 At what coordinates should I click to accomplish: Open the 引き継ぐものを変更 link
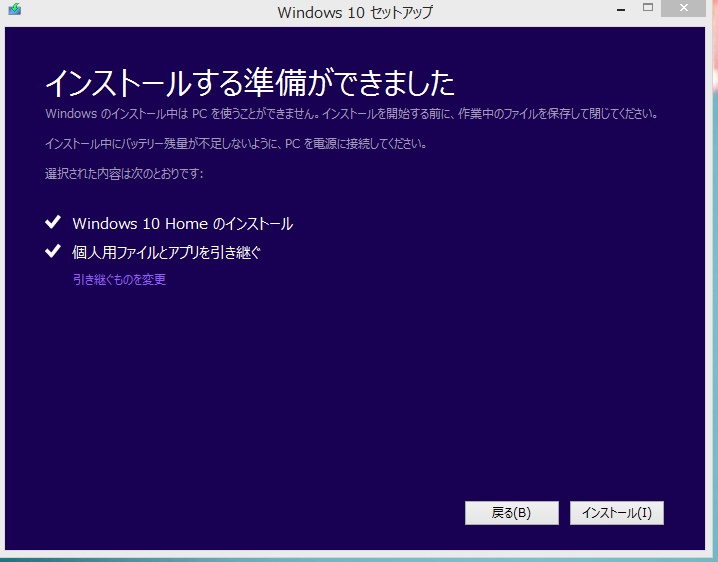point(120,279)
